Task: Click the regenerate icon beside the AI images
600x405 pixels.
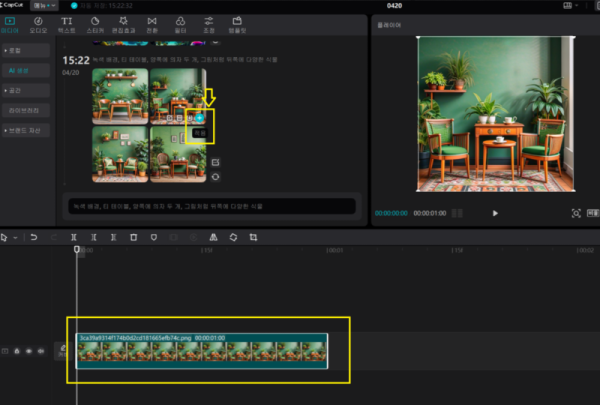Action: click(216, 177)
